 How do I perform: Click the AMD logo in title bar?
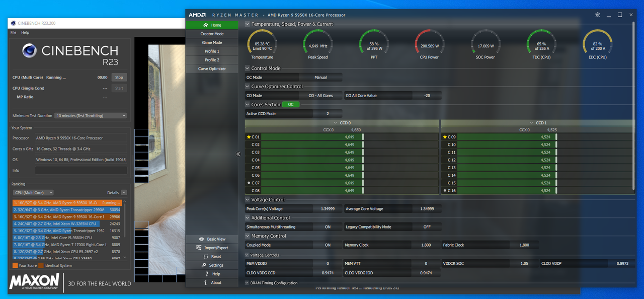(197, 15)
